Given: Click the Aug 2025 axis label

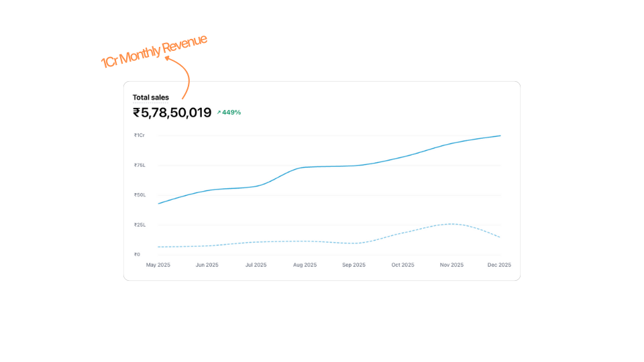Looking at the screenshot, I should click(x=305, y=265).
